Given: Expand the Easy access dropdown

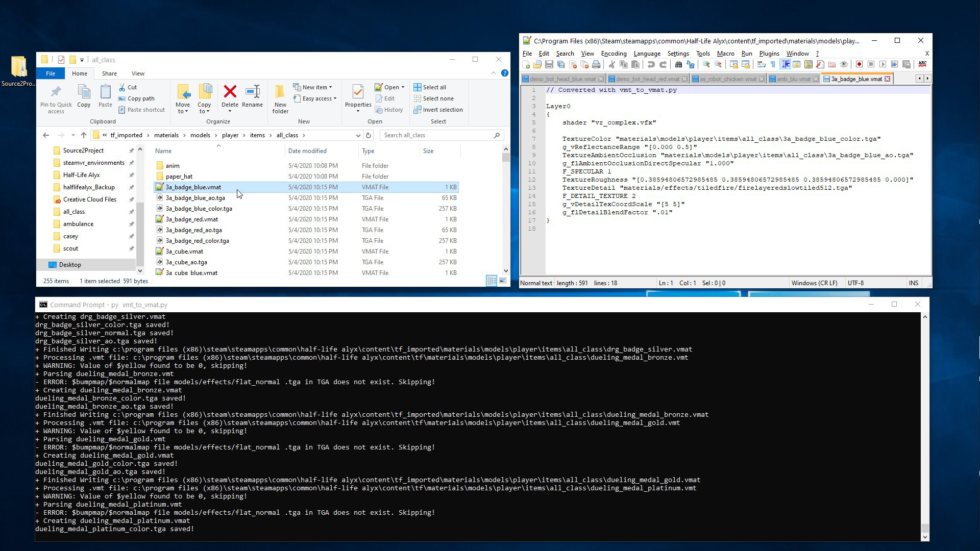Looking at the screenshot, I should pyautogui.click(x=316, y=98).
